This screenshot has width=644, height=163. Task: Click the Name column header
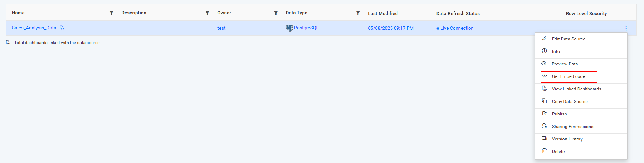pyautogui.click(x=18, y=13)
